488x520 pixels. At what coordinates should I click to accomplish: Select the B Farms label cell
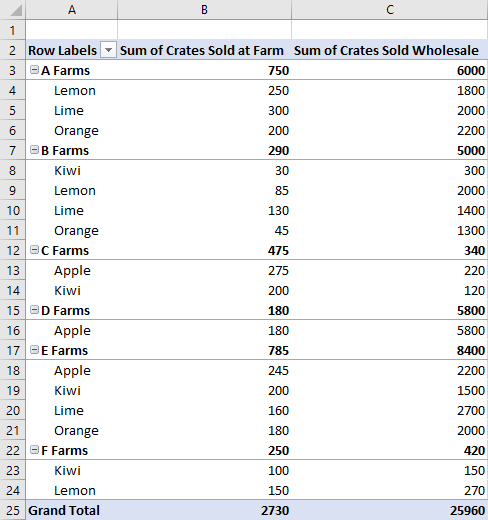point(72,150)
